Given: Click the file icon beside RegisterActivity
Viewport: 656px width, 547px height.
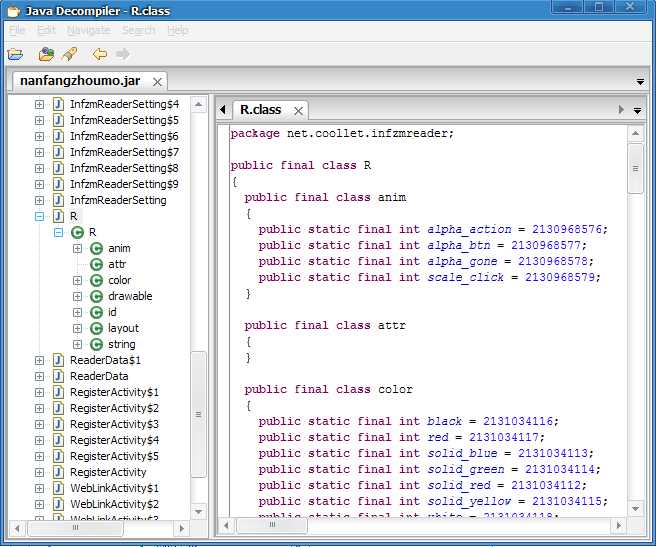Looking at the screenshot, I should tap(58, 473).
